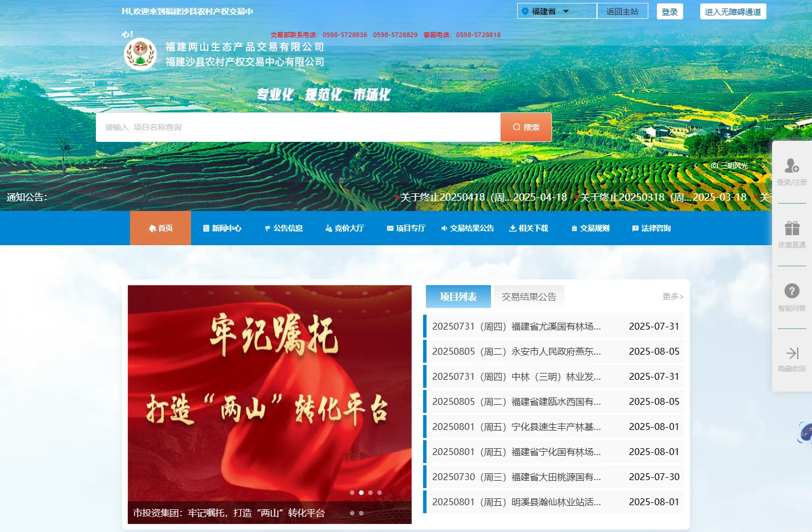Viewport: 812px width, 532px height.
Task: Click 返回主站 button
Action: point(622,11)
